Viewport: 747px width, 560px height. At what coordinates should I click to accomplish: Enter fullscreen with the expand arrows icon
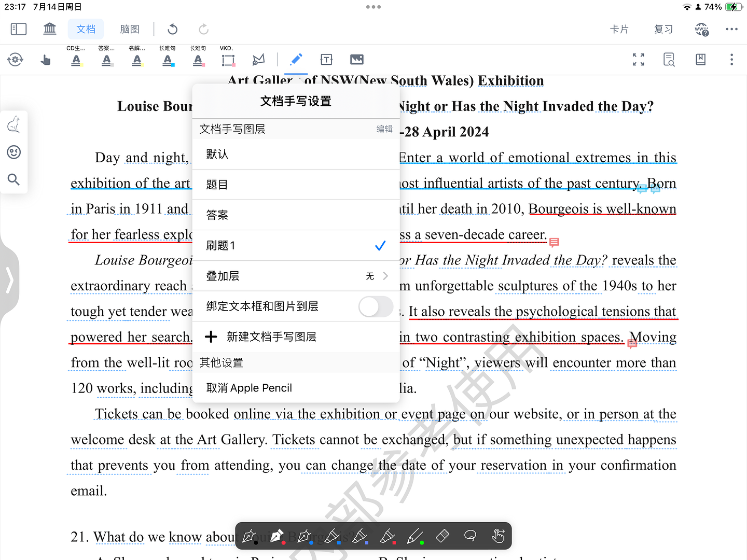click(639, 60)
